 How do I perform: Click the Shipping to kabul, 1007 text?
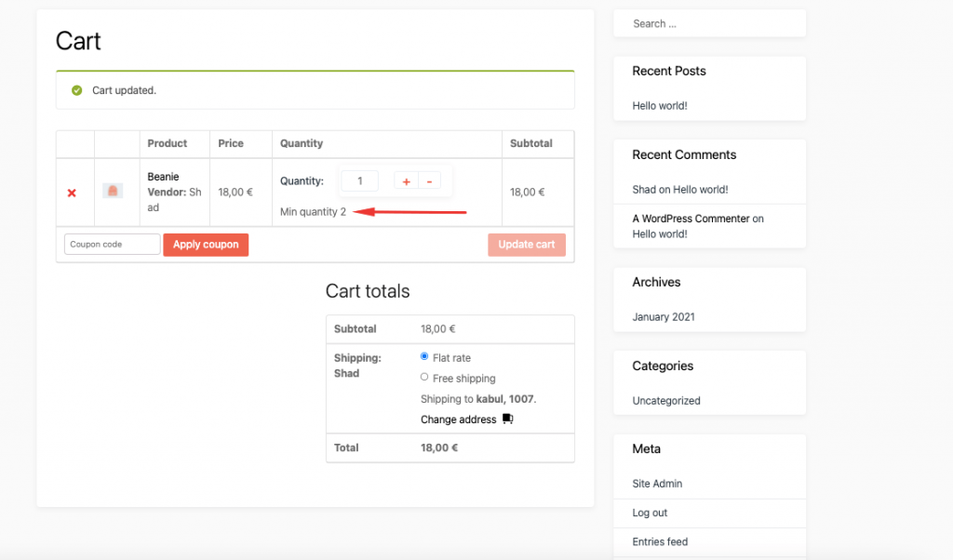tap(478, 399)
